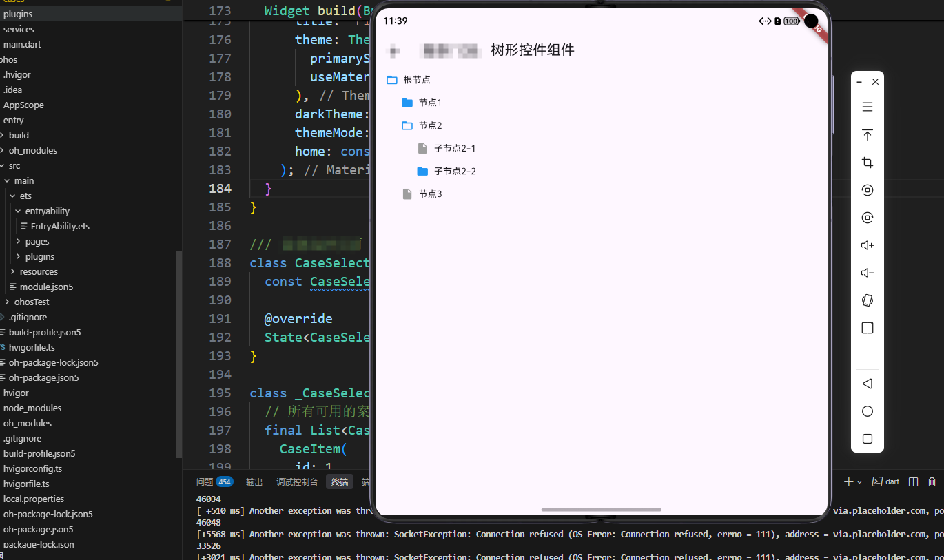The height and width of the screenshot is (560, 944).
Task: Kill the terminal with the trash icon
Action: (x=933, y=481)
